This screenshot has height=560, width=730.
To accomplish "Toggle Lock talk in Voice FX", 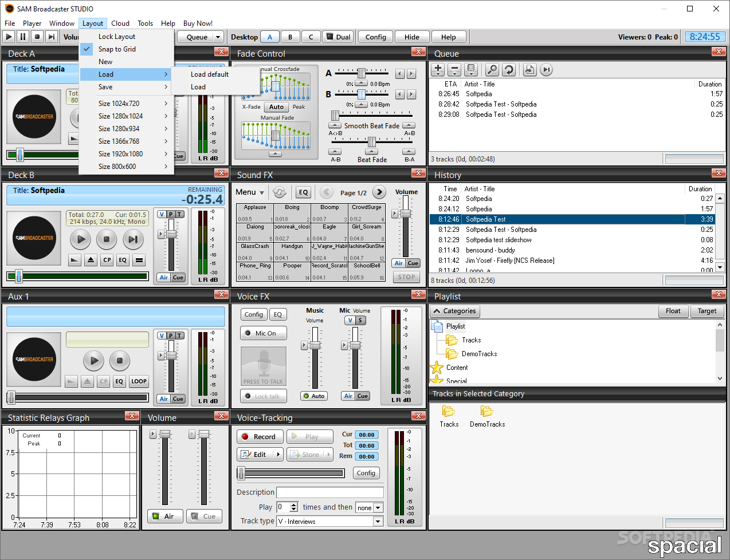I will (264, 396).
